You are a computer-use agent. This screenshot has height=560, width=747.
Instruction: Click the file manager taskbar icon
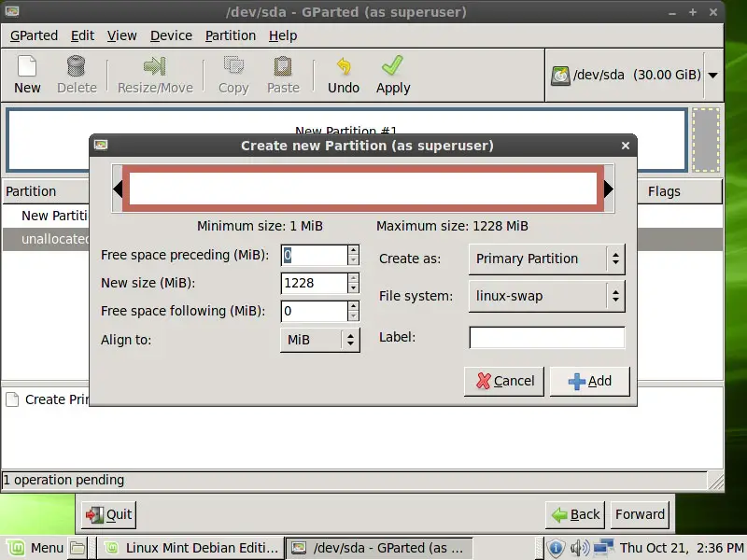(x=78, y=548)
